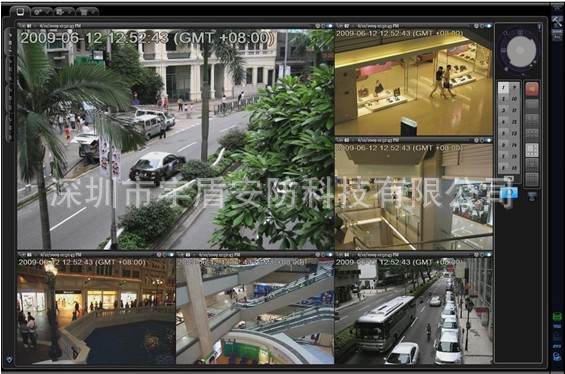This screenshot has width=565, height=374.
Task: Click the lock icon at bottom right
Action: click(x=557, y=357)
